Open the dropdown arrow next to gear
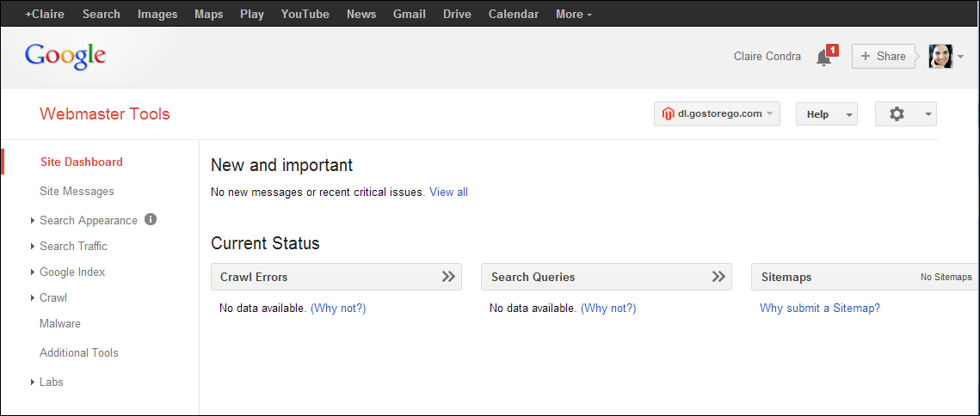 pyautogui.click(x=928, y=114)
